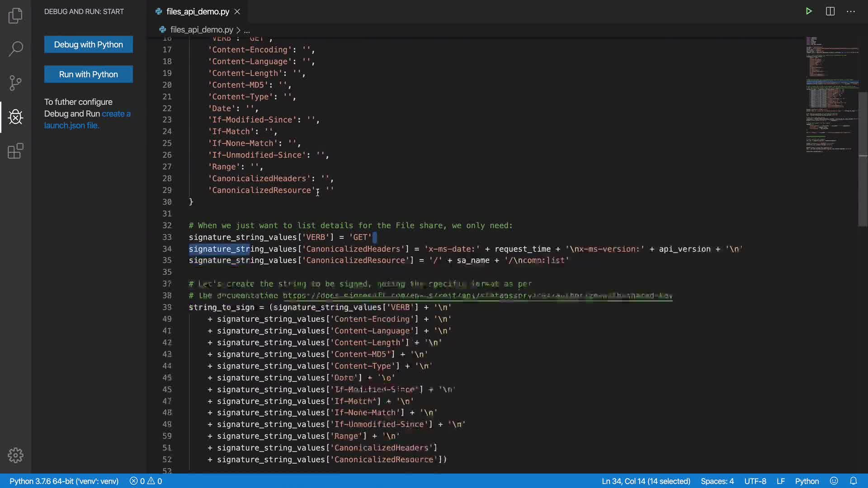Open the Source Control view
The image size is (868, 488).
coord(15,83)
